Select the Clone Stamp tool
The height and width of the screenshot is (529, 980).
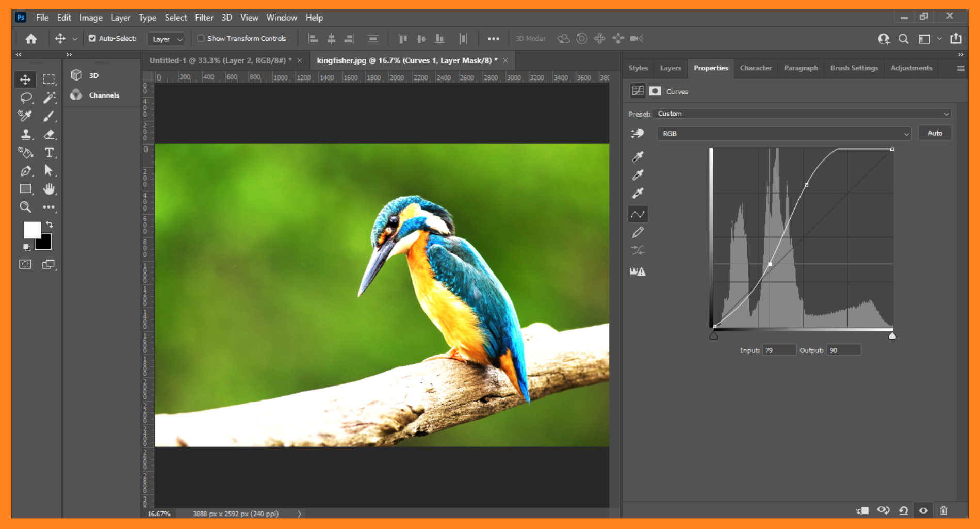pos(25,135)
